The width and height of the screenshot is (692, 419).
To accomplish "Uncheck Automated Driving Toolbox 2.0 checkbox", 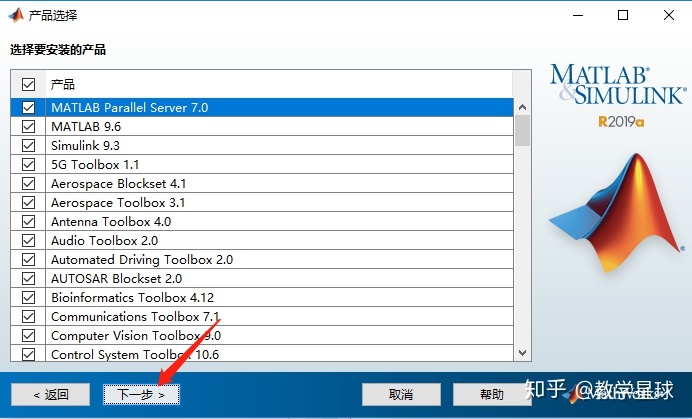I will point(28,259).
